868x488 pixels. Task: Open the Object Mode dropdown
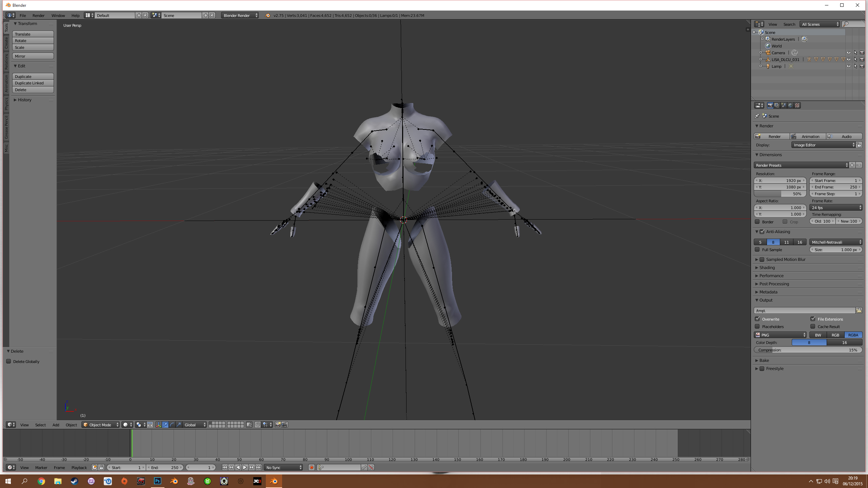[100, 425]
